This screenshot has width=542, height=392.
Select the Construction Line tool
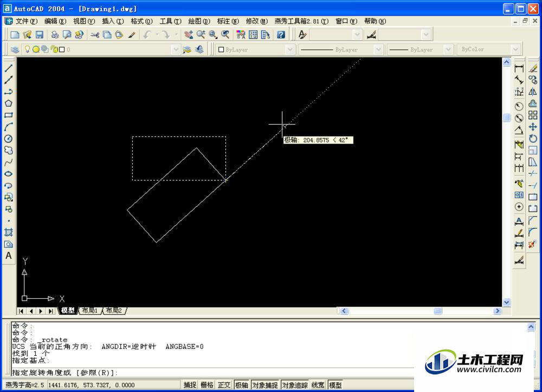[x=9, y=80]
